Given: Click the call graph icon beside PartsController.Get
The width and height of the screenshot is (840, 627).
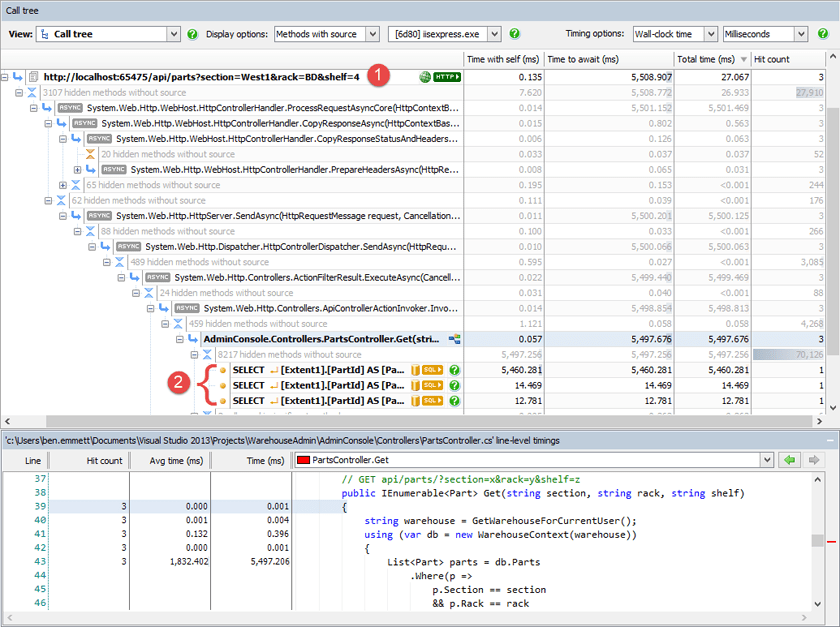Looking at the screenshot, I should [455, 339].
